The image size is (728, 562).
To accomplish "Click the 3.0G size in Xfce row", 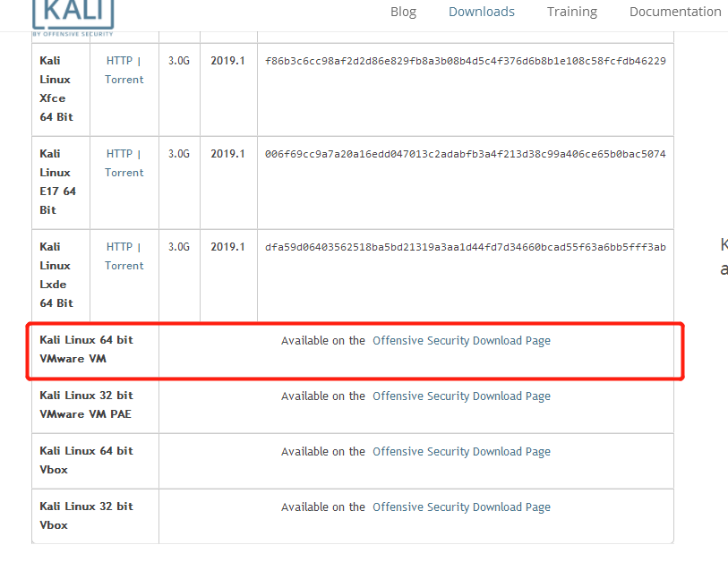I will pos(179,61).
